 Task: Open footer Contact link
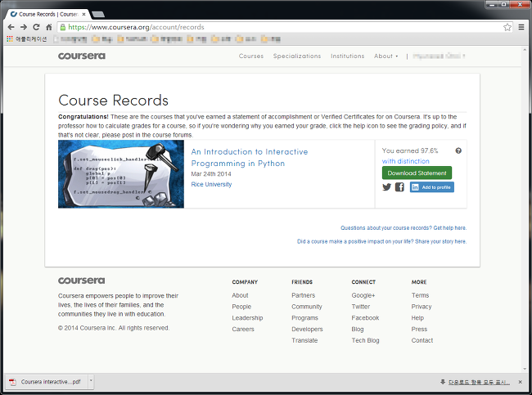(422, 340)
